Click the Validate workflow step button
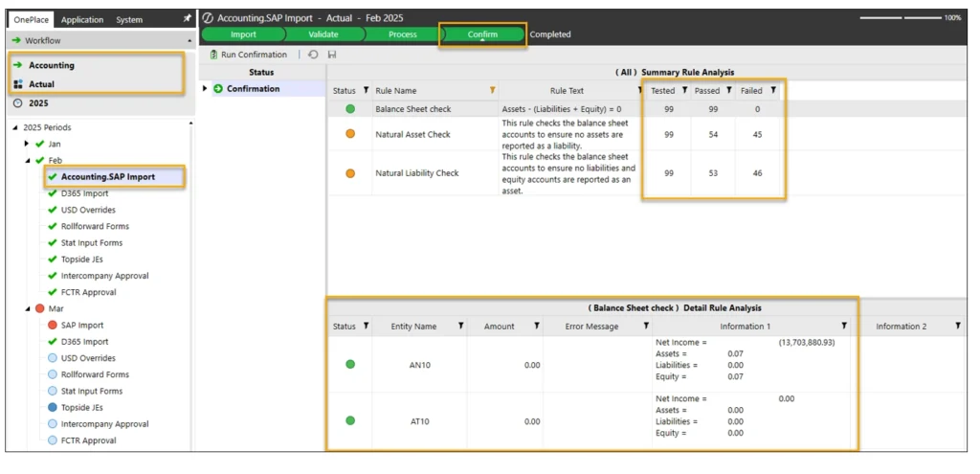This screenshot has width=980, height=474. [x=323, y=34]
